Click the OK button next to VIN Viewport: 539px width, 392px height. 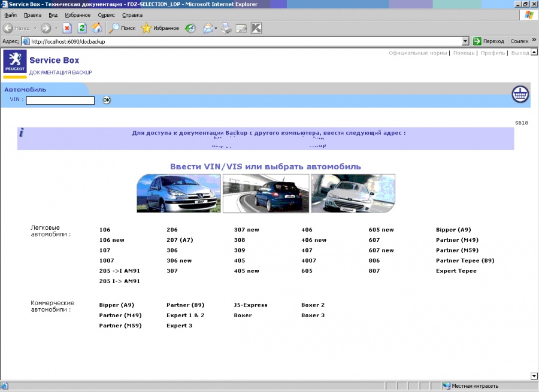click(x=107, y=100)
